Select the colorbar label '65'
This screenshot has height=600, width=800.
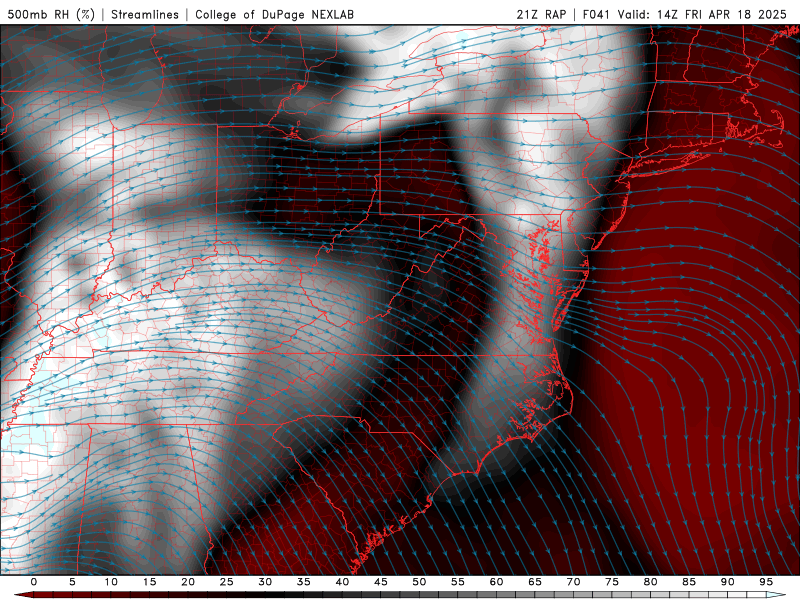click(x=535, y=582)
